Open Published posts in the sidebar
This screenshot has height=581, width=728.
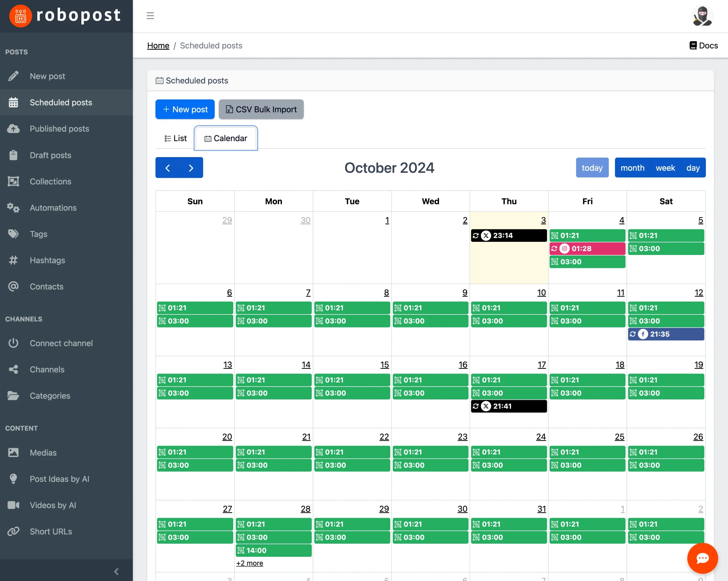coord(66,129)
